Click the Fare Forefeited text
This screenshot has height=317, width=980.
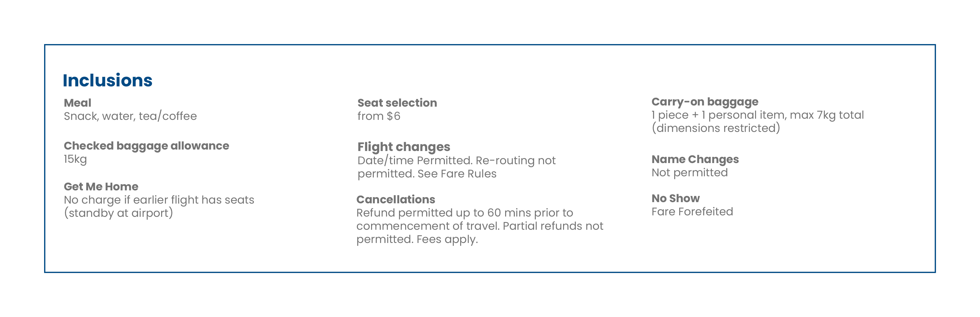click(692, 212)
